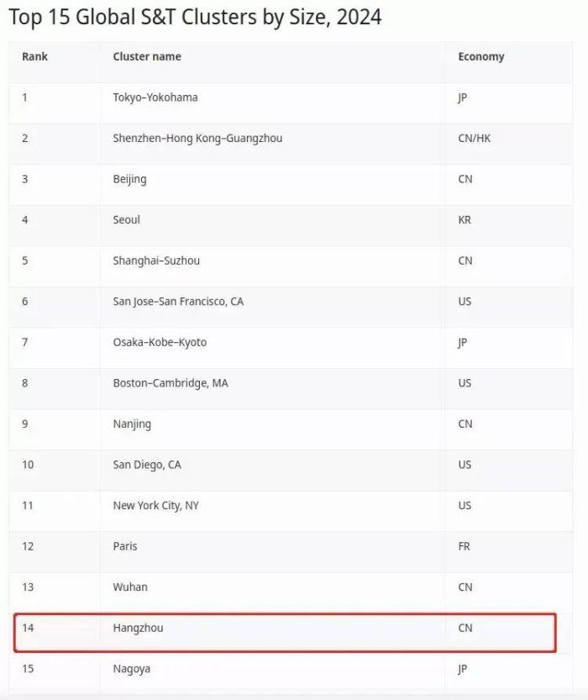Image resolution: width=588 pixels, height=700 pixels.
Task: Select the Osaka–Kobe–Kyoto entry
Action: click(160, 342)
